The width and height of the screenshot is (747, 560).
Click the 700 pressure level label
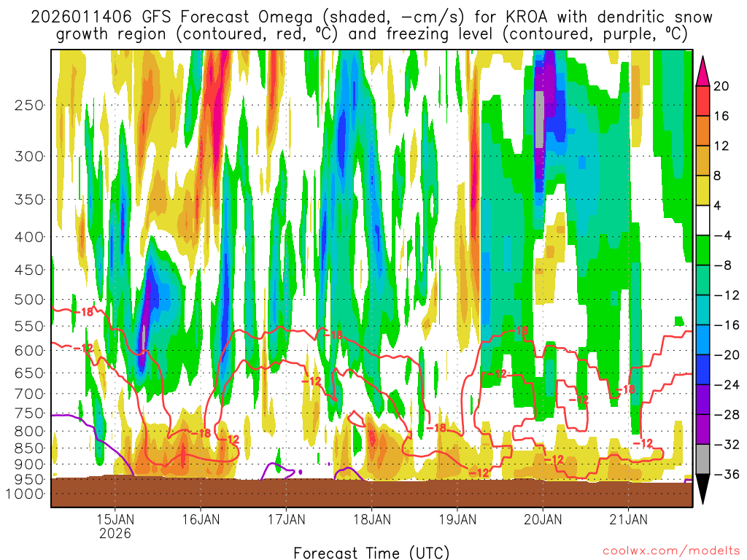click(29, 394)
